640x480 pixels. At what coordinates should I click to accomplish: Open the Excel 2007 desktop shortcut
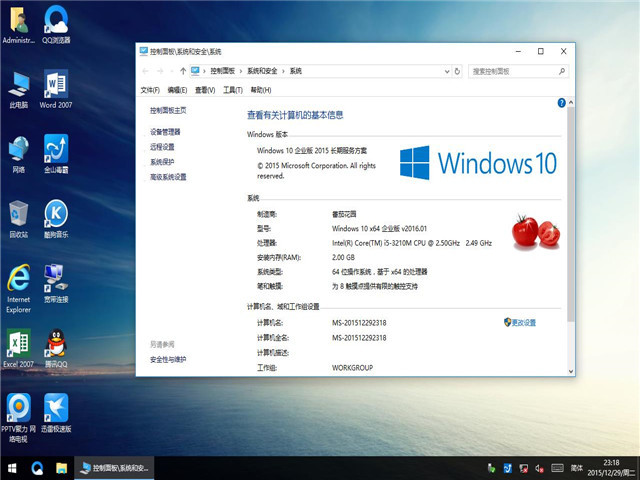[x=18, y=344]
